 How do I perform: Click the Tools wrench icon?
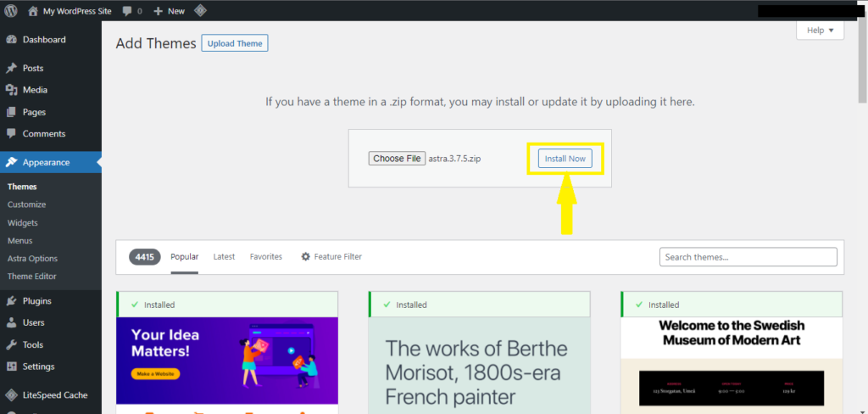pyautogui.click(x=11, y=344)
